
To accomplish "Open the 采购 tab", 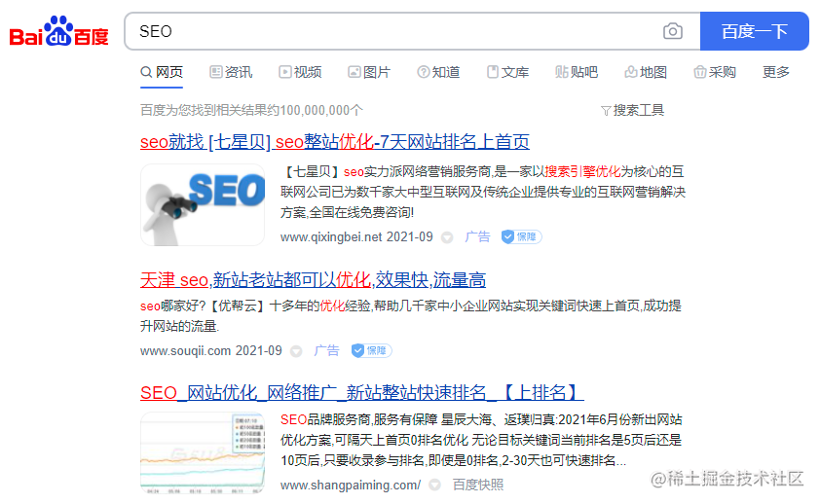I will [x=715, y=72].
